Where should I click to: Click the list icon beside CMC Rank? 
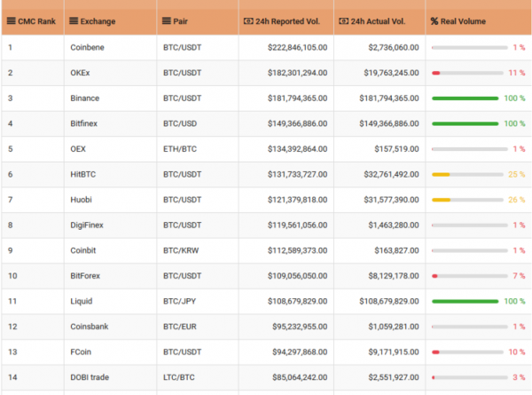click(x=11, y=21)
